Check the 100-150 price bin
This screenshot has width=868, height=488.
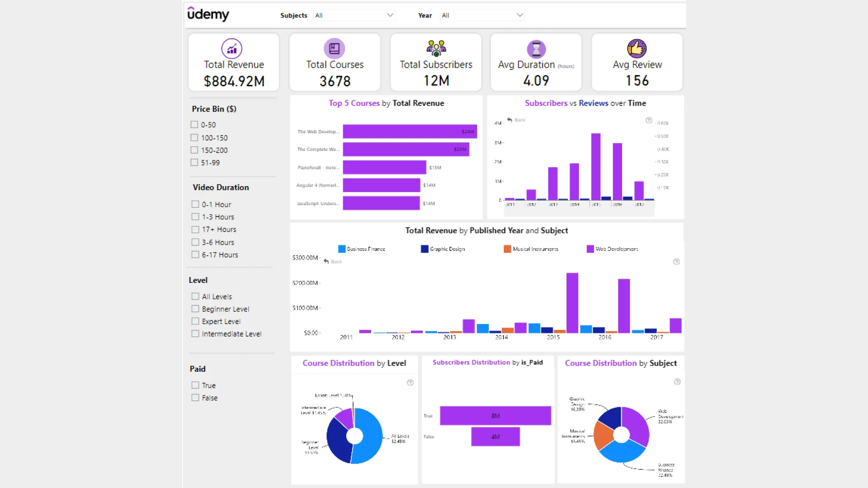(194, 137)
